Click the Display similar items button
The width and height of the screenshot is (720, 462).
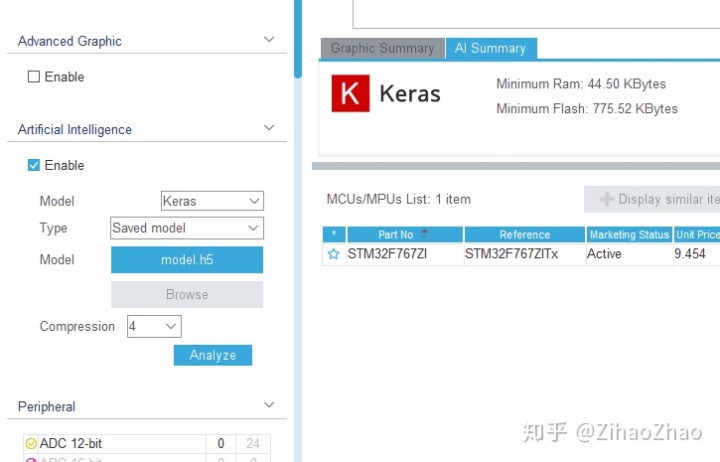coord(652,199)
